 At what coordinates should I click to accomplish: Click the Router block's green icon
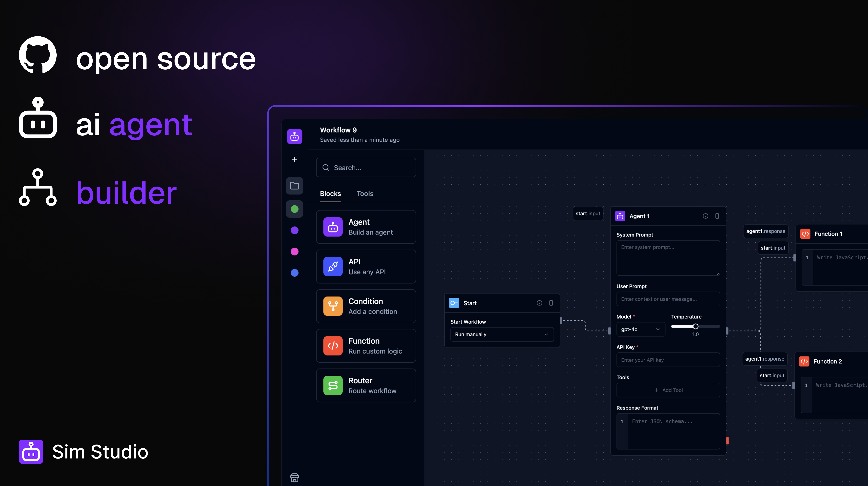click(333, 385)
